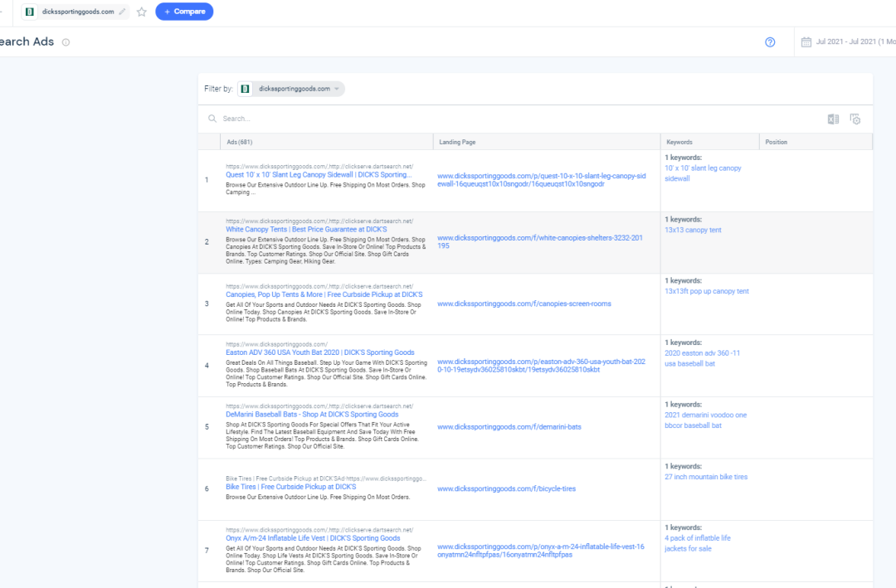Star dickssportinggoods.com as a favorite
Viewport: 896px width, 588px height.
[142, 12]
